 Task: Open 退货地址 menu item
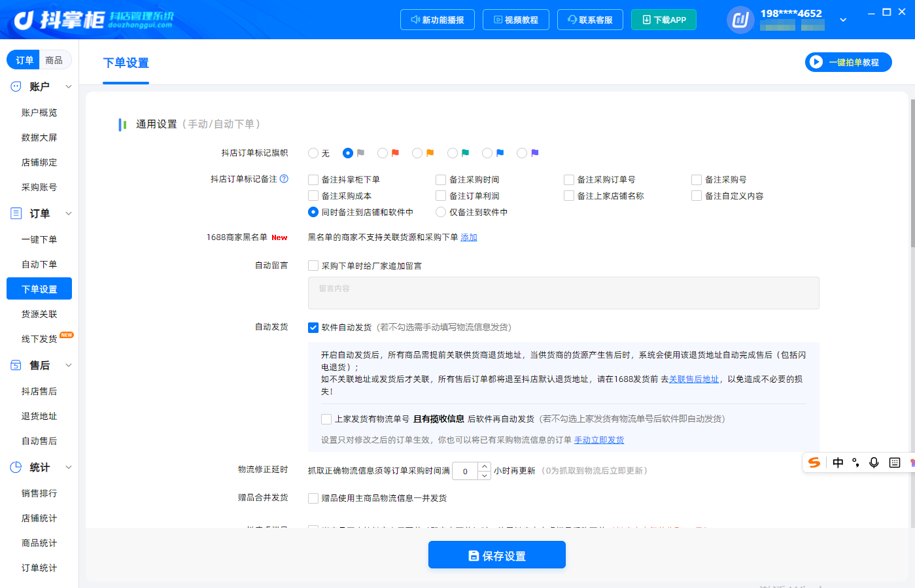[39, 416]
